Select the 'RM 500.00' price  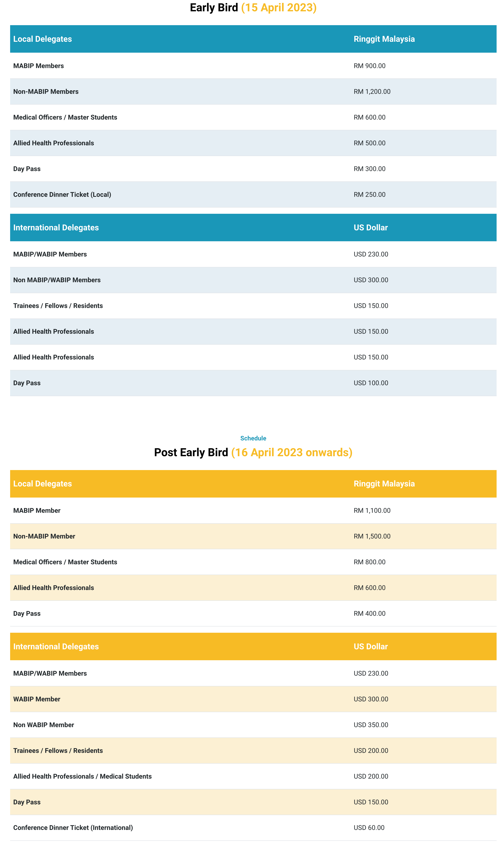click(x=370, y=143)
